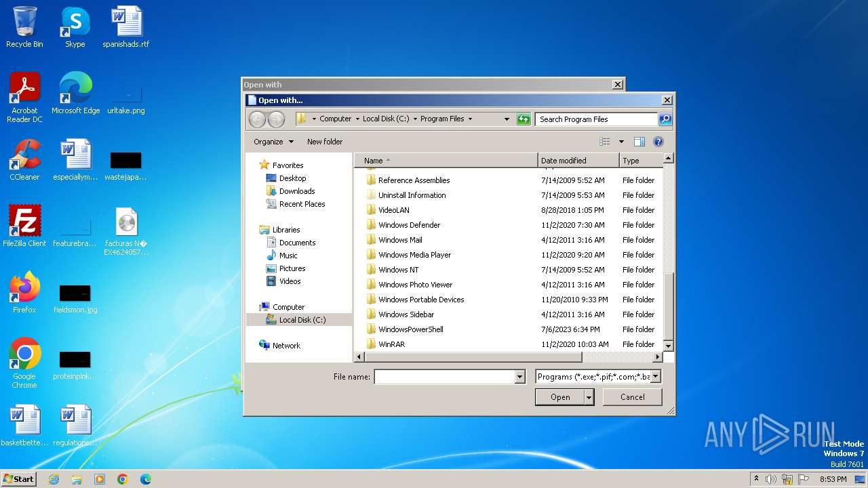Screen dimensions: 868x488
Task: Click the search magnifier icon
Action: [665, 119]
